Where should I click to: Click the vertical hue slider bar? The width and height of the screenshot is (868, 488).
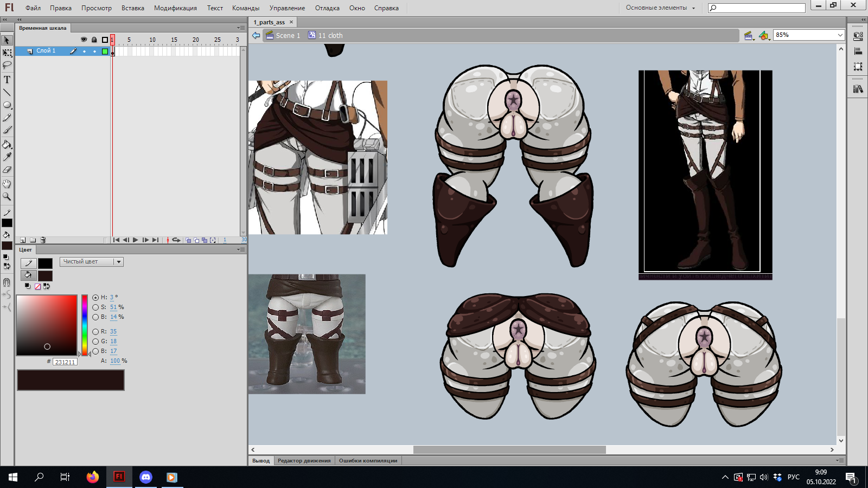pyautogui.click(x=85, y=325)
